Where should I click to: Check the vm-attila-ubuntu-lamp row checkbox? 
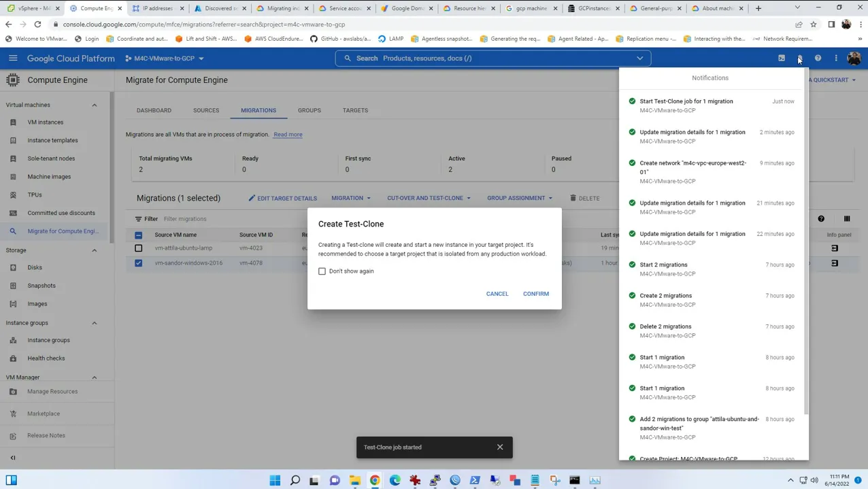139,248
